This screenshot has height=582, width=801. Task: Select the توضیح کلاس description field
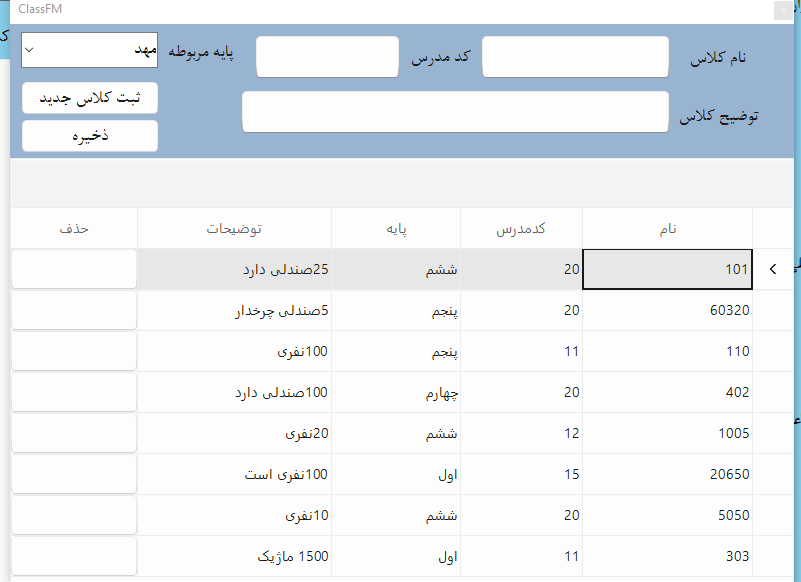(x=455, y=112)
